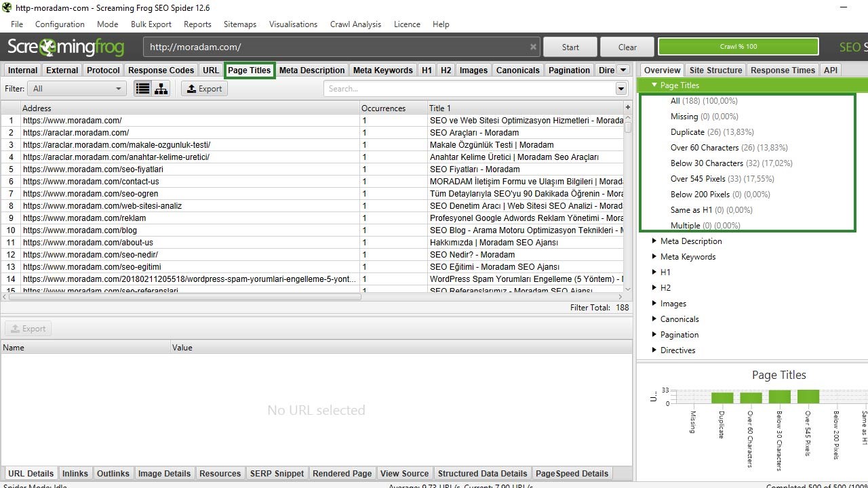Switch to the Response Codes tab
This screenshot has width=868, height=488.
pyautogui.click(x=161, y=70)
